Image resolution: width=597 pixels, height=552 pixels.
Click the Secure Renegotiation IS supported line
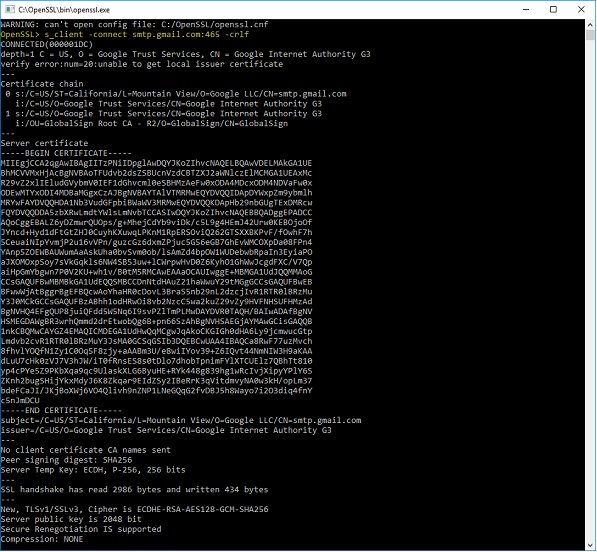pyautogui.click(x=81, y=529)
